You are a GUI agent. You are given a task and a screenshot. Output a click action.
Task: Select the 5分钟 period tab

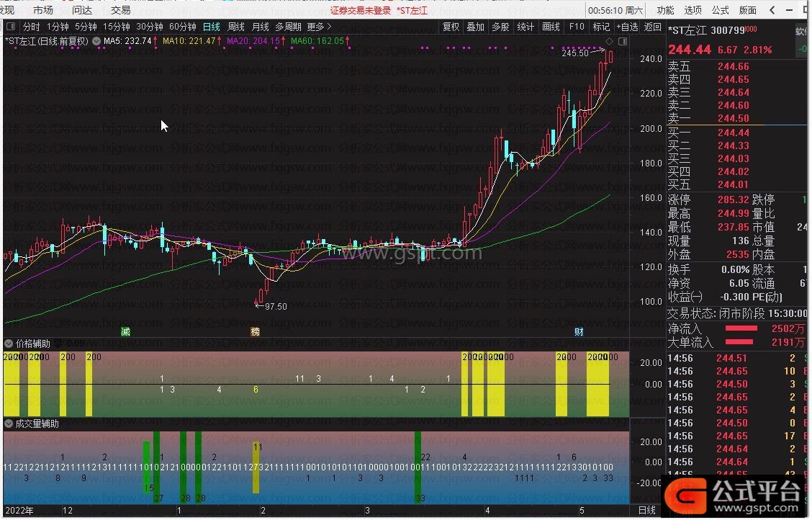[x=86, y=27]
